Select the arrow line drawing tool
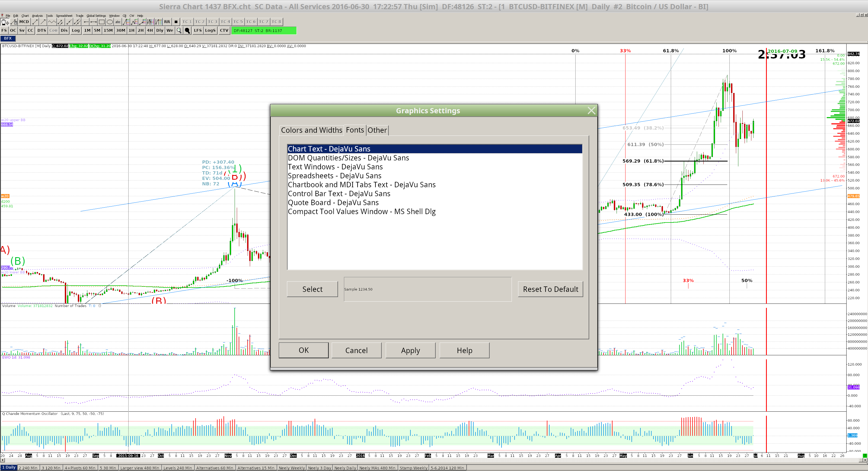This screenshot has width=868, height=471. tap(43, 22)
